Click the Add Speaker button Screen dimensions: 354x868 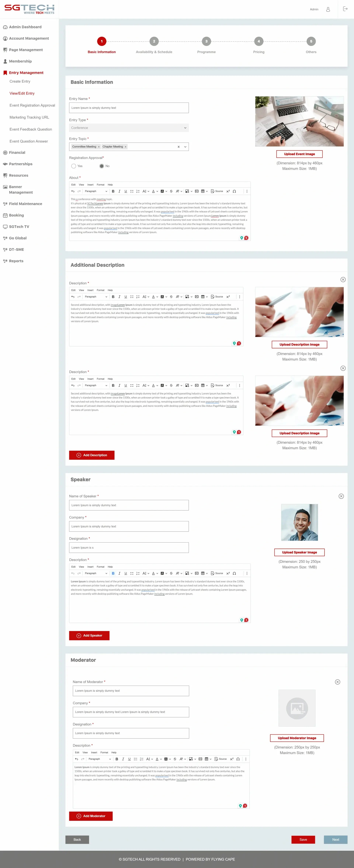(89, 635)
